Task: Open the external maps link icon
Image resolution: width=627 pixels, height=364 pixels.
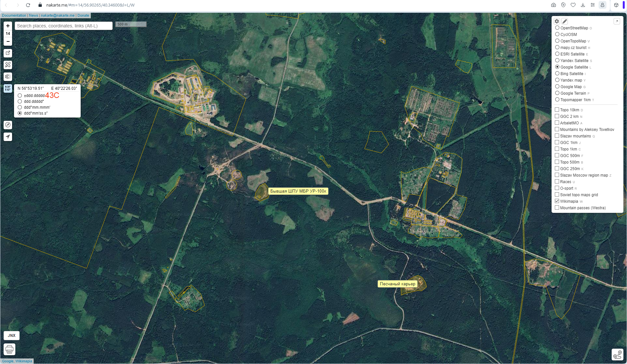Action: [x=8, y=53]
